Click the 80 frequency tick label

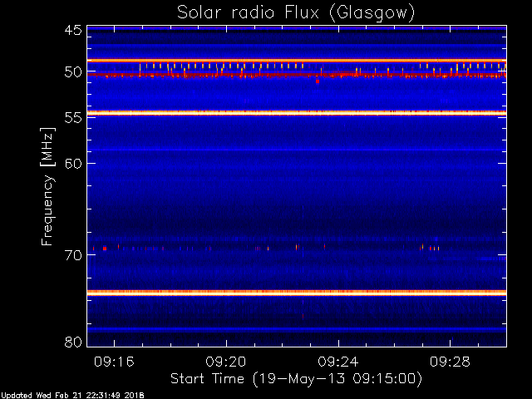pos(73,342)
